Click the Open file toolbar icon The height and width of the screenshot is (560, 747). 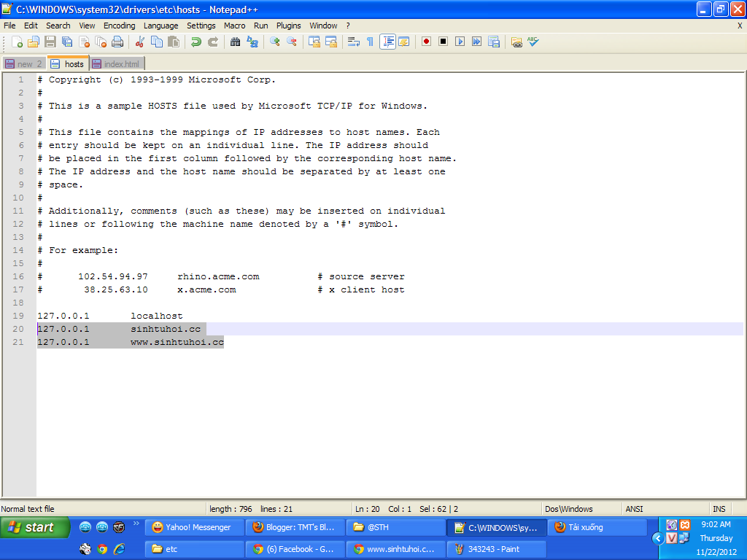coord(34,42)
